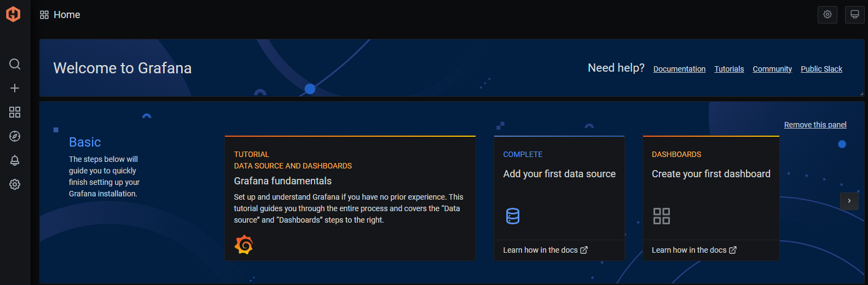This screenshot has height=285, width=868.
Task: Cycle view mode with the monitor icon
Action: 855,15
